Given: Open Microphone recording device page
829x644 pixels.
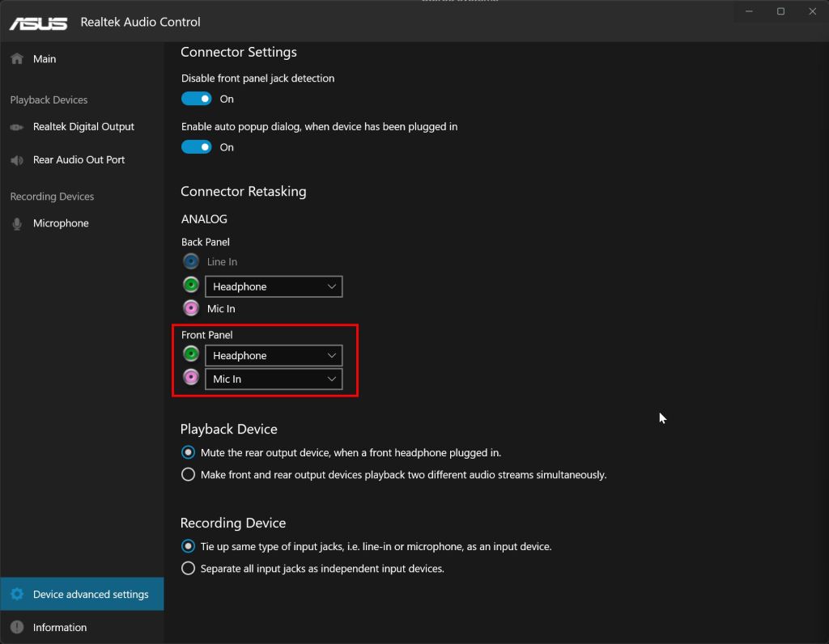Looking at the screenshot, I should [x=82, y=223].
